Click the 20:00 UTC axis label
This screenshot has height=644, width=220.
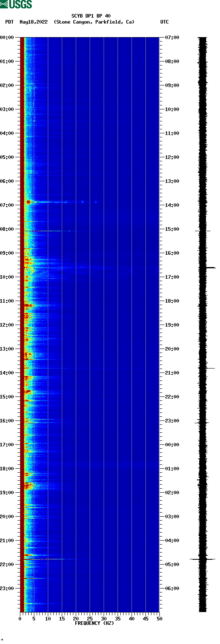click(172, 349)
